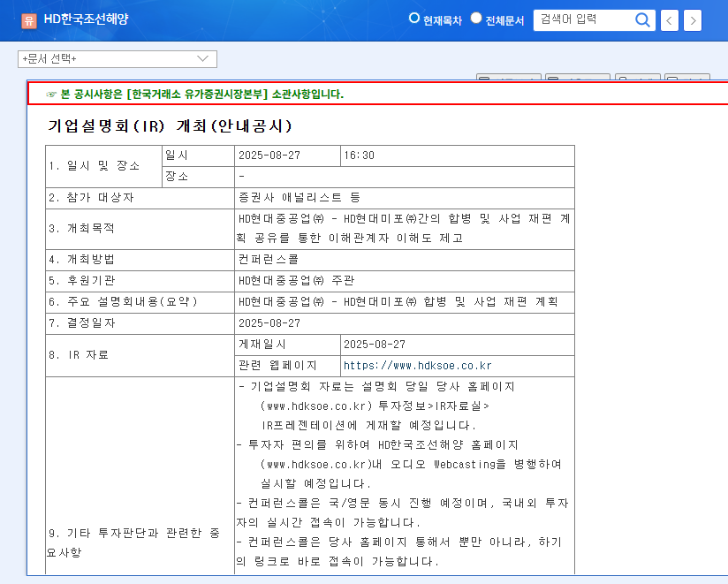Click the '투자자 편의를 위하여' line

377,445
